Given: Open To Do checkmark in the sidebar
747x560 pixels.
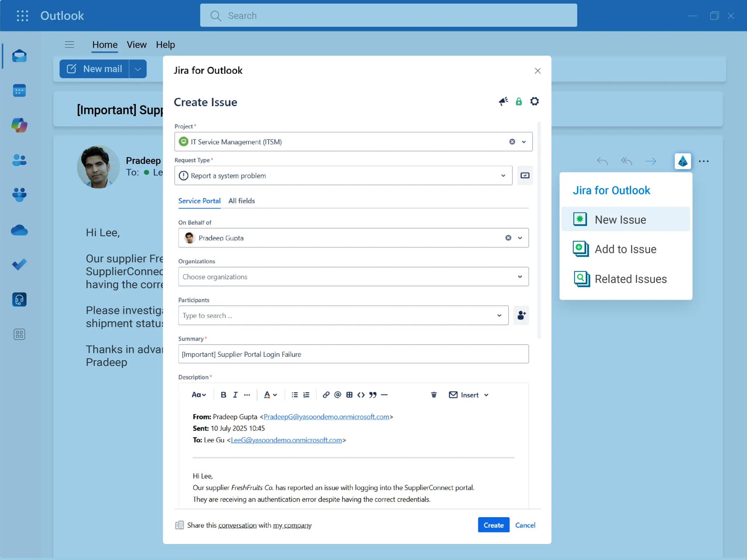Looking at the screenshot, I should [19, 264].
